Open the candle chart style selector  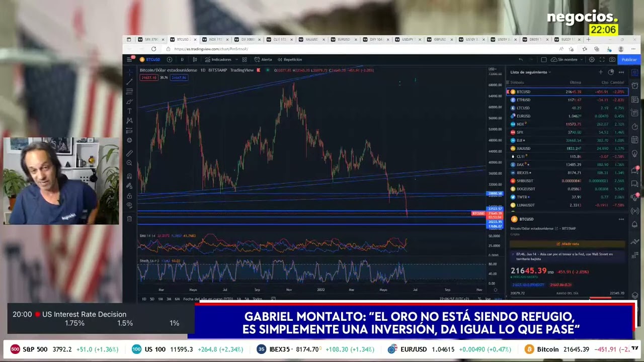click(x=195, y=59)
